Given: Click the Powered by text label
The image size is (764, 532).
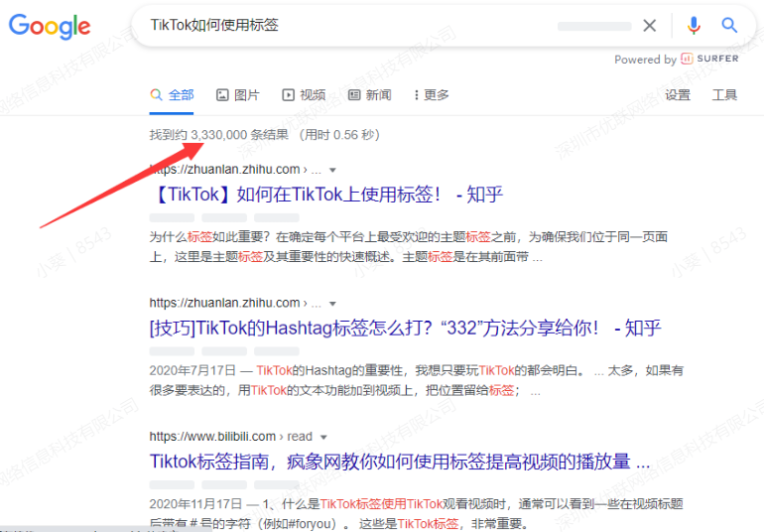Looking at the screenshot, I should pos(645,60).
